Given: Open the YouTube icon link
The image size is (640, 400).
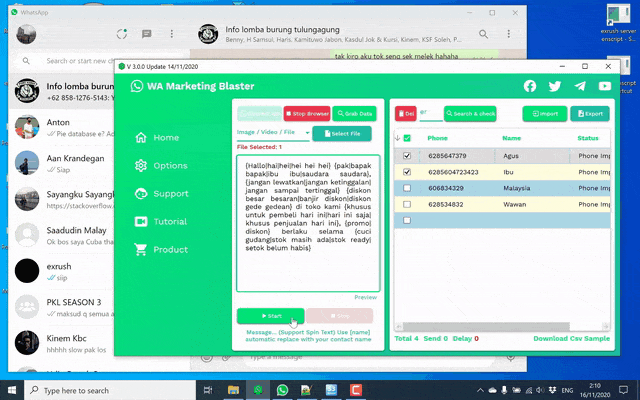Looking at the screenshot, I should click(604, 86).
